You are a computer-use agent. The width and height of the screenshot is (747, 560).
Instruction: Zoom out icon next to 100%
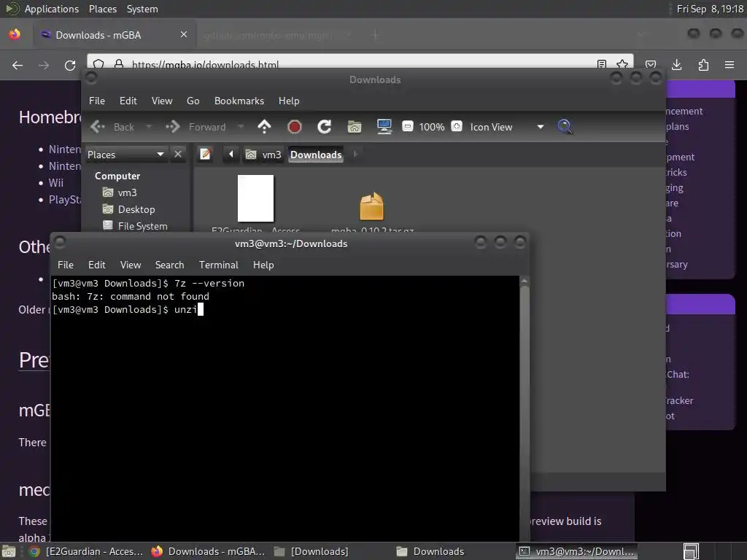407,127
